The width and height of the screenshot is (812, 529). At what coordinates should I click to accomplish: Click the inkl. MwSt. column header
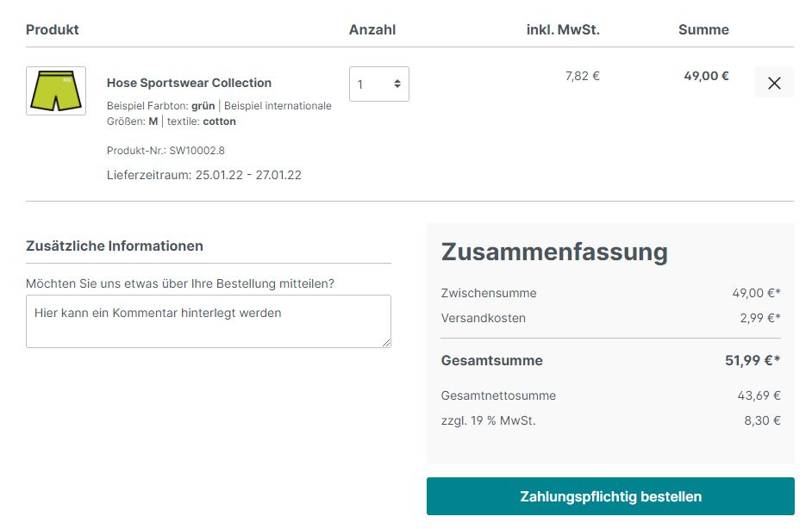[562, 29]
